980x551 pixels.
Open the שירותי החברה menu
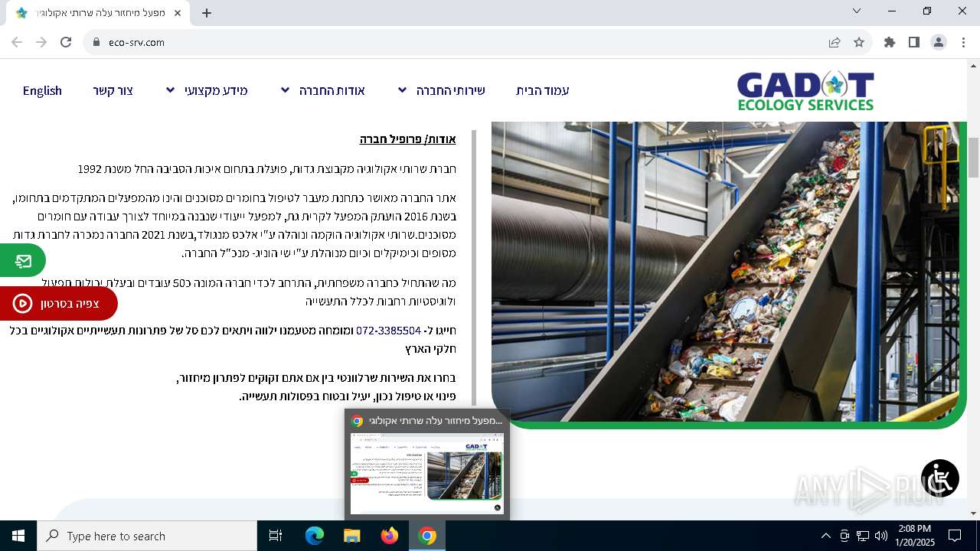tap(450, 90)
